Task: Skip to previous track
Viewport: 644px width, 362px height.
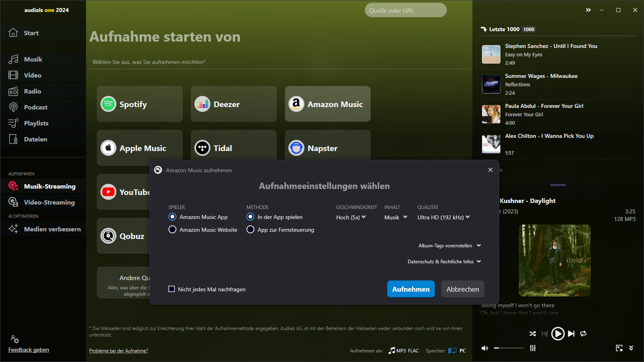Action: [545, 334]
